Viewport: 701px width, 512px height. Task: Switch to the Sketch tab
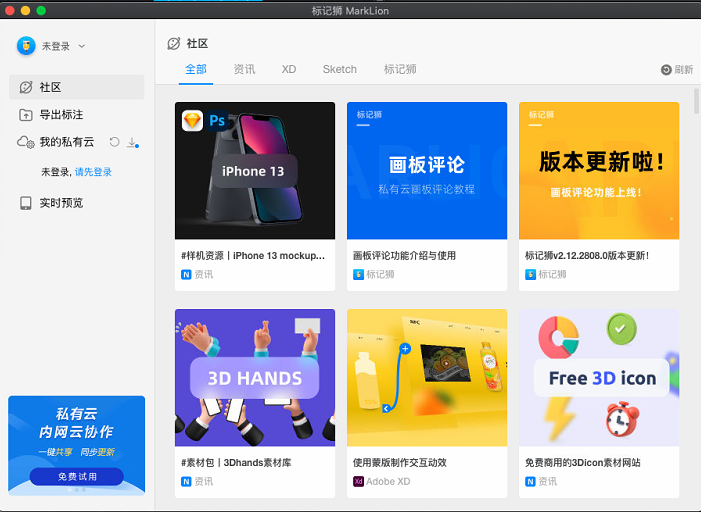point(340,69)
